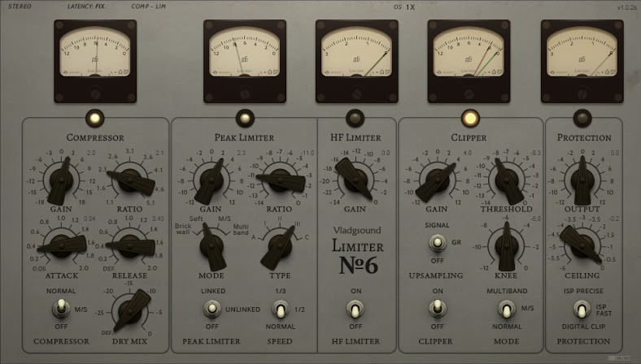Click the ceiling value readout -0.2
Viewport: 641px width, 364px height.
(x=613, y=219)
